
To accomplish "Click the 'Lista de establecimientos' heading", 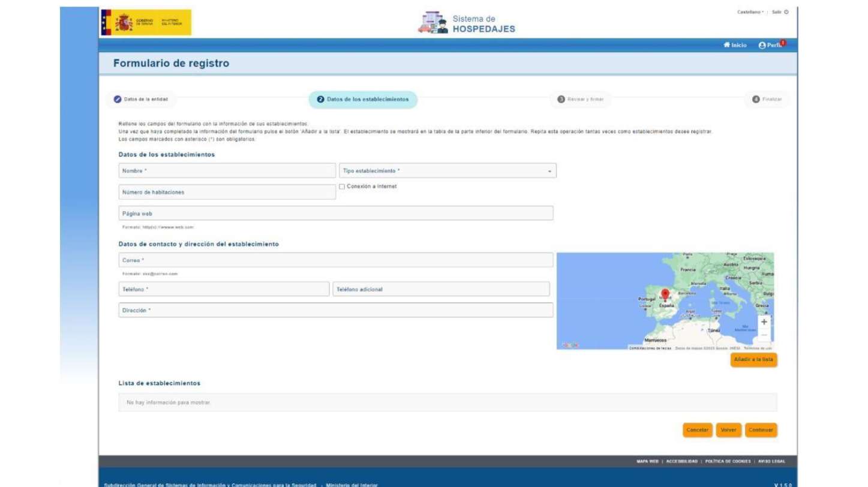I will coord(160,383).
